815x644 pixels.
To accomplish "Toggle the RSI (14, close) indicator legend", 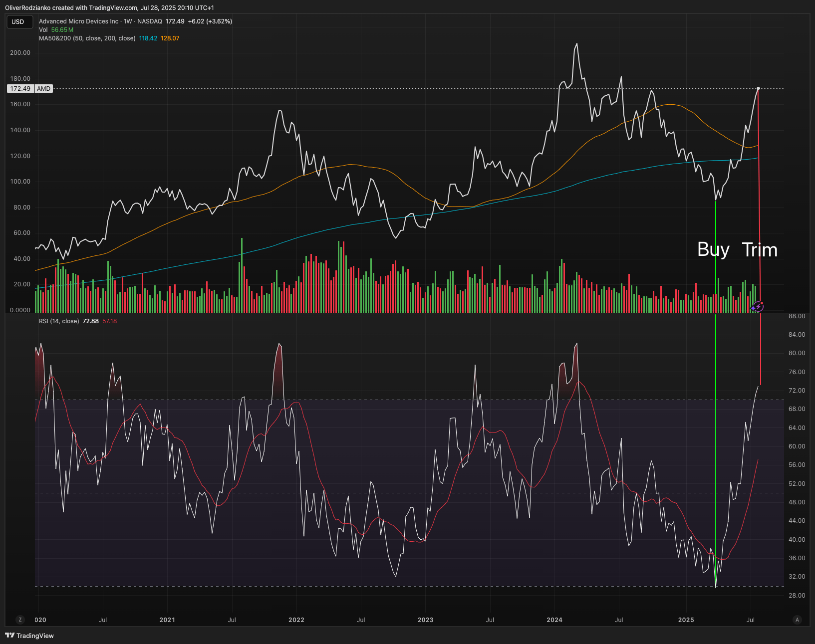I will click(58, 321).
